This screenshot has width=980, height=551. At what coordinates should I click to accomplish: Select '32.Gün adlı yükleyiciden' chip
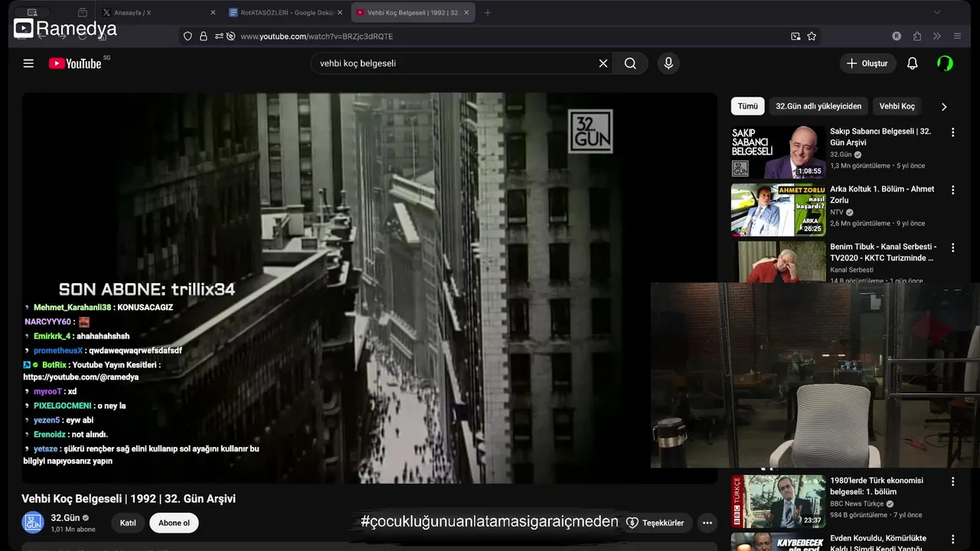818,106
